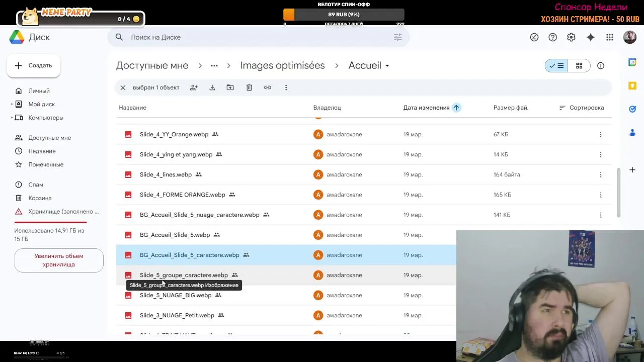This screenshot has width=644, height=362.
Task: Focus the Поиск на Диске search field
Action: coord(258,37)
